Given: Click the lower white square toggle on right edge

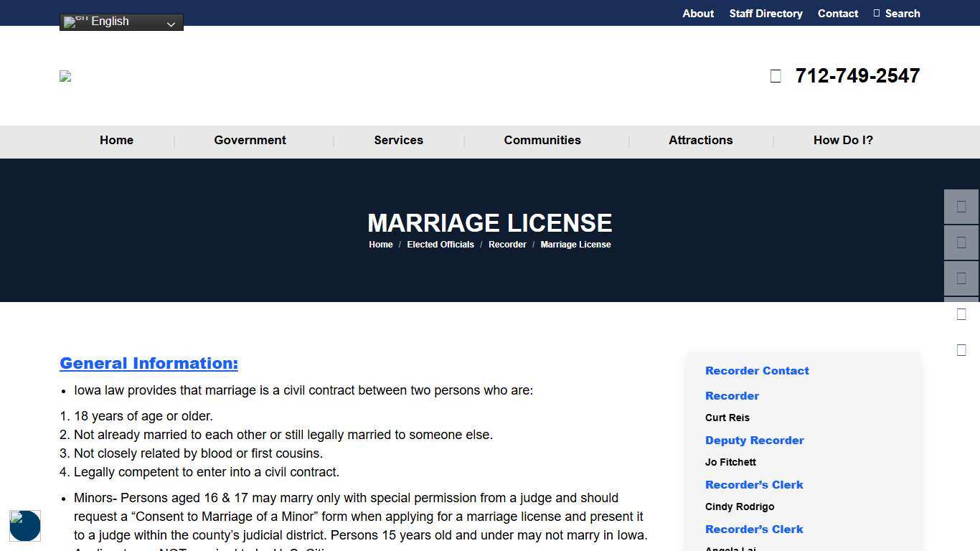Looking at the screenshot, I should pyautogui.click(x=961, y=349).
